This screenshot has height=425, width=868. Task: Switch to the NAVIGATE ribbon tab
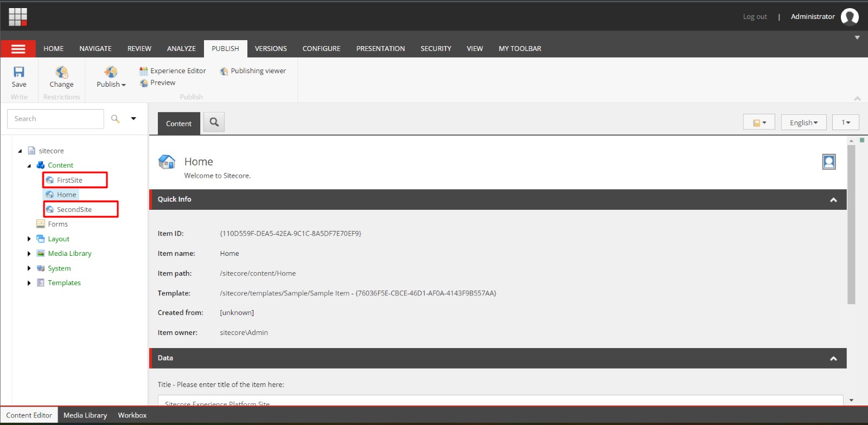click(95, 49)
